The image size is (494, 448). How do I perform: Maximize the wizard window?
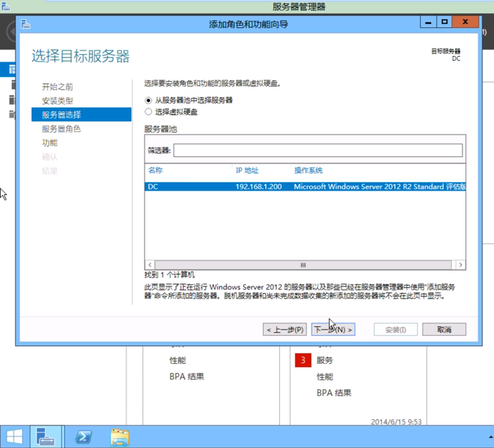445,22
